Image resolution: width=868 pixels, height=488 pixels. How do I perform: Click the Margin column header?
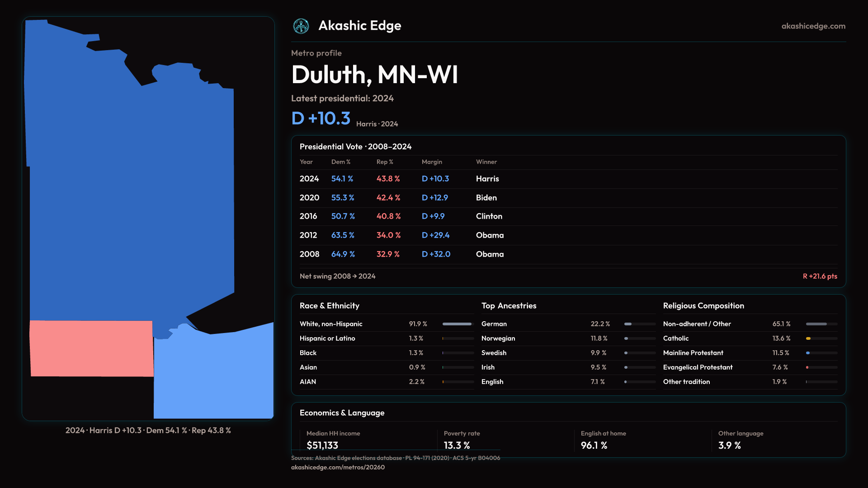[432, 162]
